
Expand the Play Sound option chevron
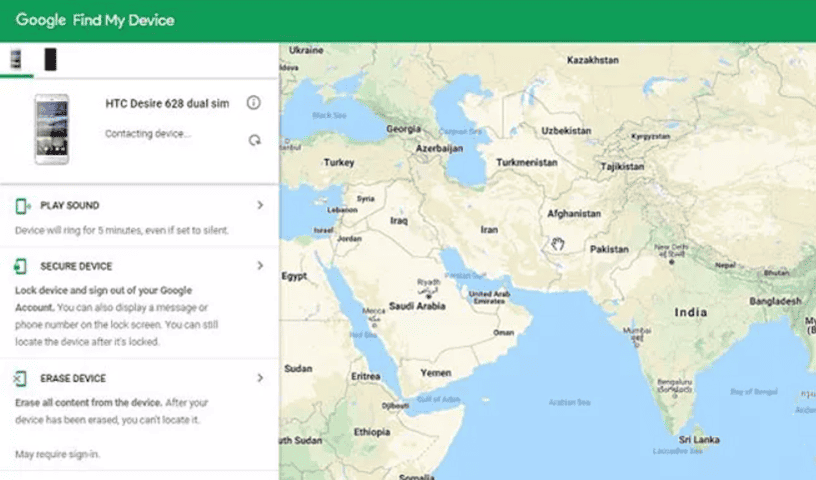260,205
